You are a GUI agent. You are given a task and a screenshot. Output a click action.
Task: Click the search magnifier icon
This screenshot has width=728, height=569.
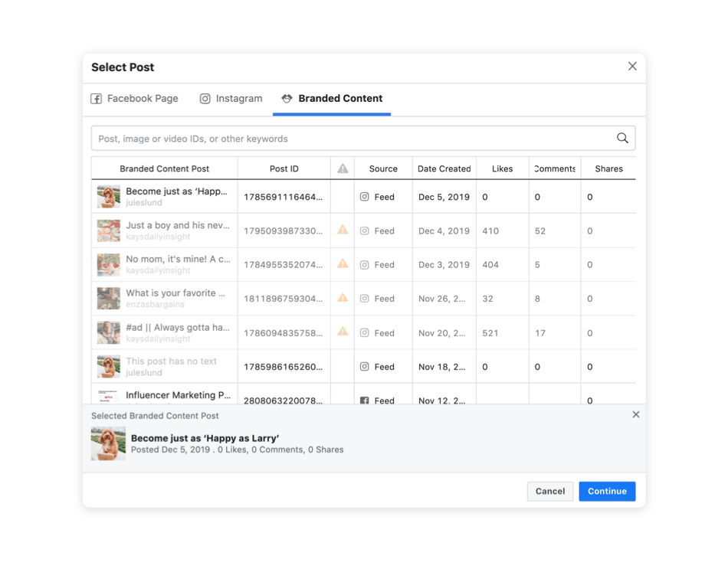point(622,139)
